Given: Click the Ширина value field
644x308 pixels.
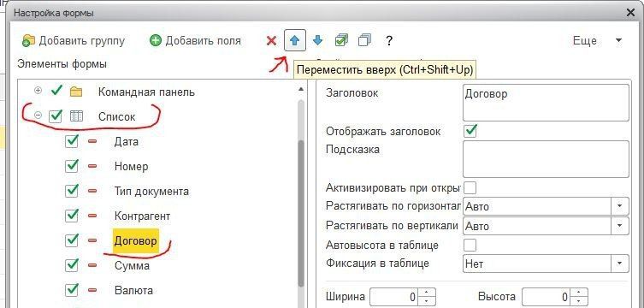Looking at the screenshot, I should pyautogui.click(x=394, y=297).
